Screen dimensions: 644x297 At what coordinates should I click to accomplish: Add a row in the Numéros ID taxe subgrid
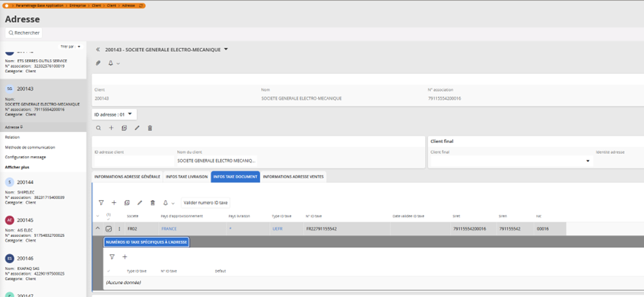[x=125, y=257]
